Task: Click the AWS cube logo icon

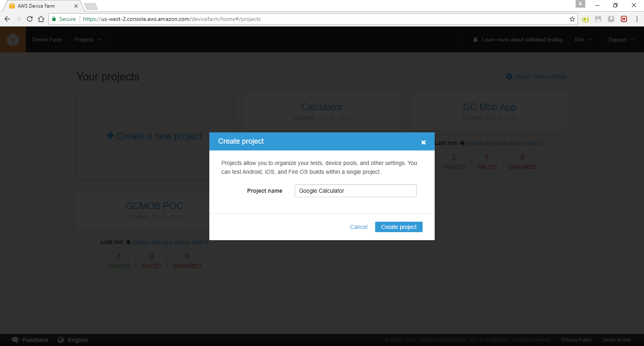Action: (13, 39)
